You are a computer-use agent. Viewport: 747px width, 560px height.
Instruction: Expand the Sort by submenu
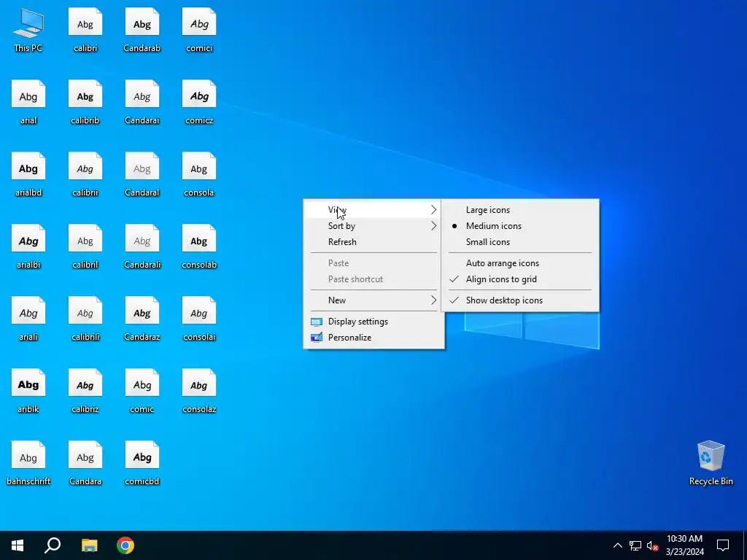[374, 226]
